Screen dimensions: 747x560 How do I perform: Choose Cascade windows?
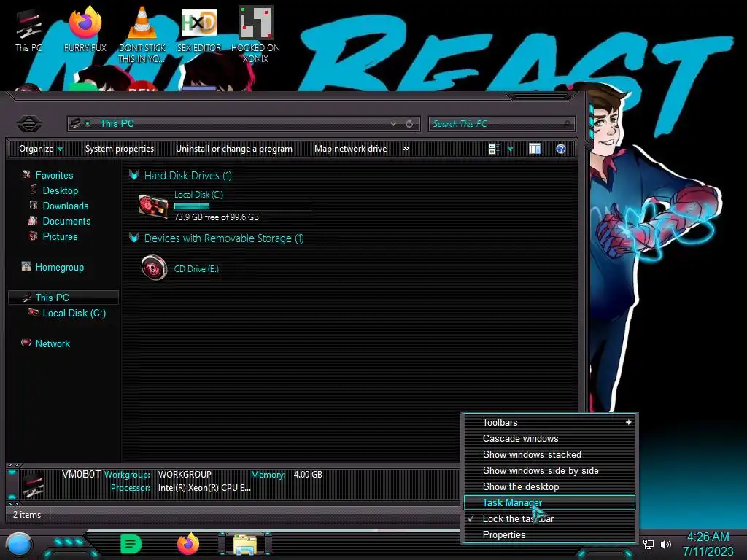click(549, 438)
